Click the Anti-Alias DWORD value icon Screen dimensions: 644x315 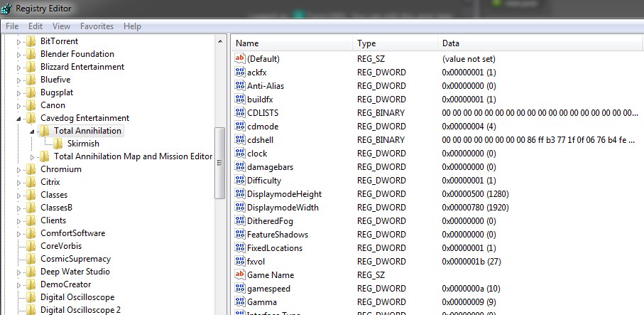pos(239,85)
